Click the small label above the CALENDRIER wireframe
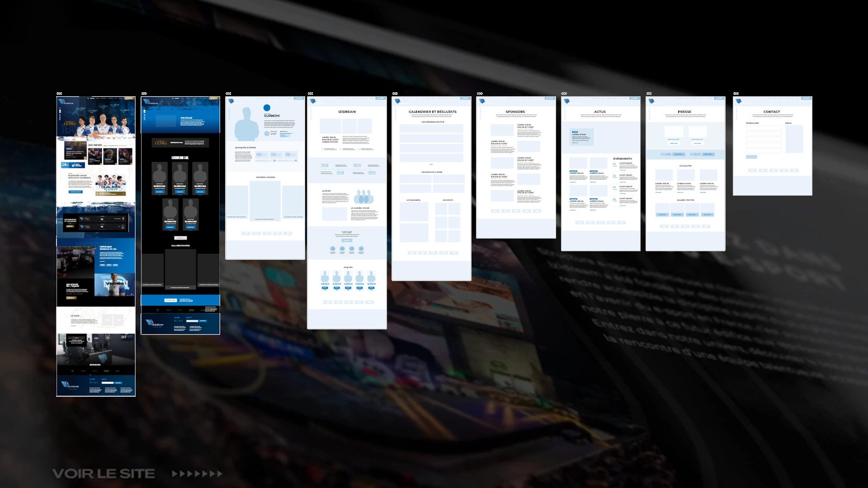 pos(395,94)
